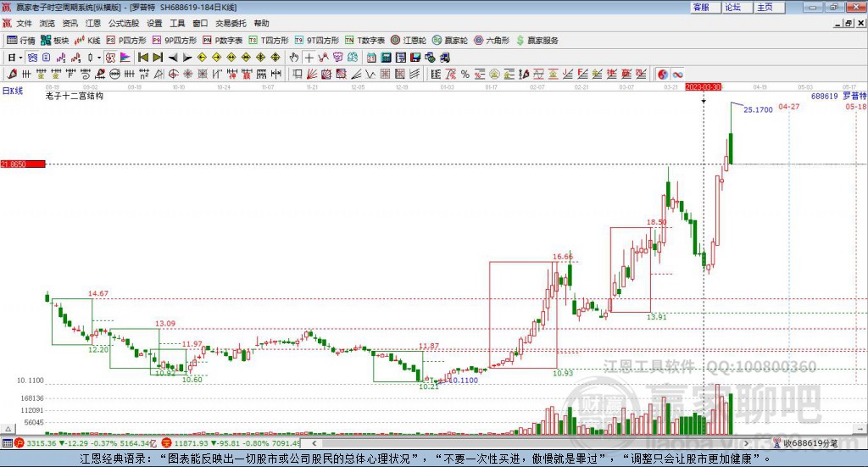The image size is (868, 467).
Task: Click the up arrow at volume pane corner
Action: point(8,429)
